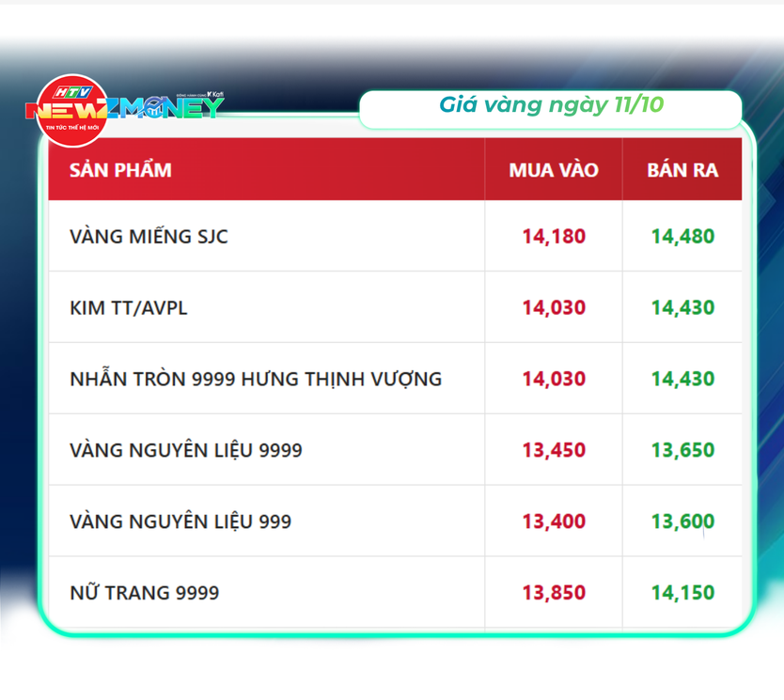Select buy price 14,030 in KIM TT/AVPL row
The width and height of the screenshot is (784, 700).
pos(554,308)
